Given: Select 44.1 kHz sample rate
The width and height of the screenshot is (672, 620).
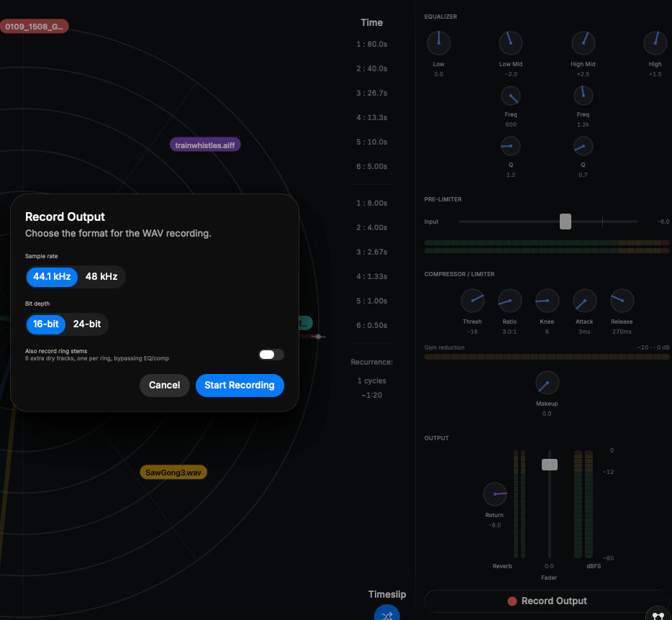Looking at the screenshot, I should click(52, 277).
